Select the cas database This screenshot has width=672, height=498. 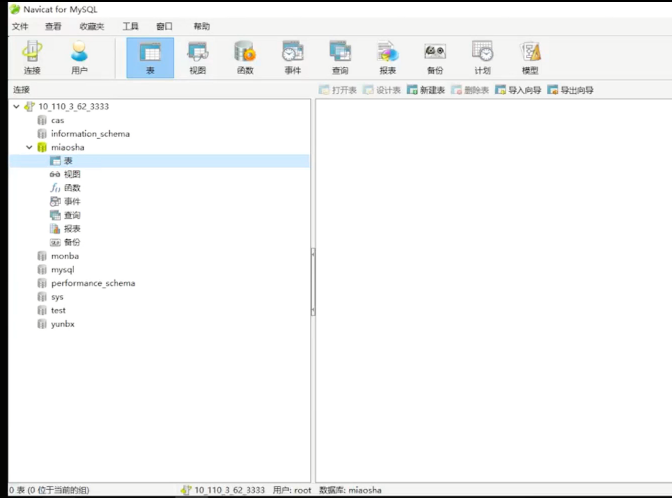coord(57,120)
